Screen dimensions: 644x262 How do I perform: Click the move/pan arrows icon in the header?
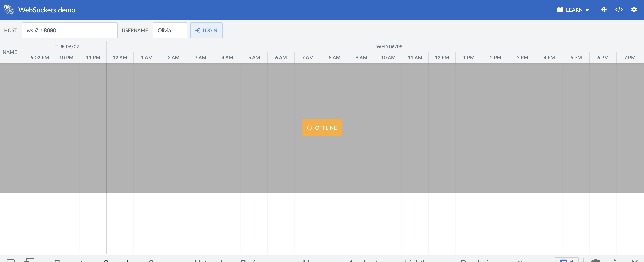605,10
